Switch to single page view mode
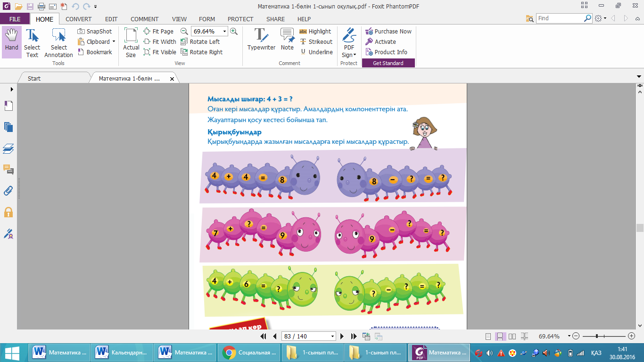 [x=488, y=337]
